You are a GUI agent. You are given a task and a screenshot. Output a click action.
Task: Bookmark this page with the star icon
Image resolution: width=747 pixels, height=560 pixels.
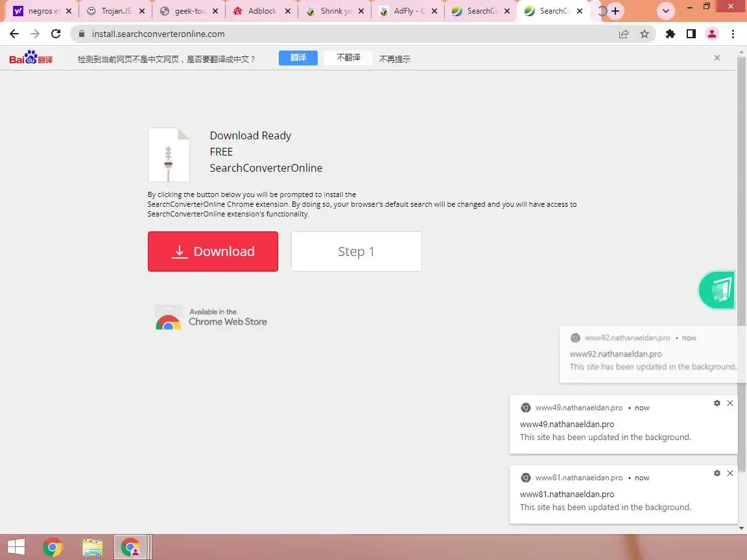(x=645, y=34)
